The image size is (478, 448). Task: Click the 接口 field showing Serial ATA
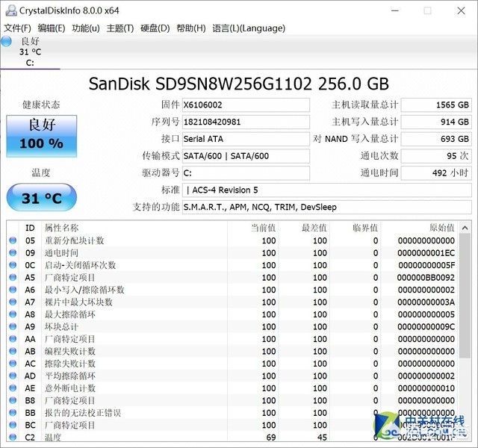246,140
